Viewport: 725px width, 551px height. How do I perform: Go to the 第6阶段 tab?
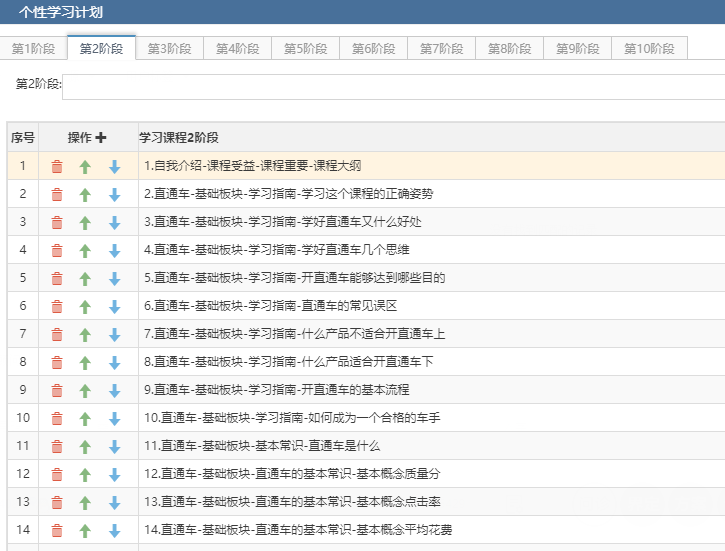(373, 49)
